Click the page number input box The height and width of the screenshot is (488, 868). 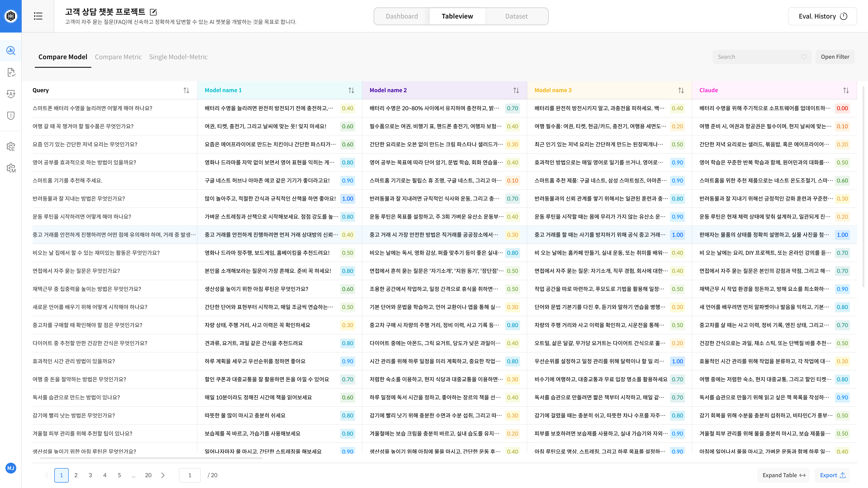tap(190, 475)
